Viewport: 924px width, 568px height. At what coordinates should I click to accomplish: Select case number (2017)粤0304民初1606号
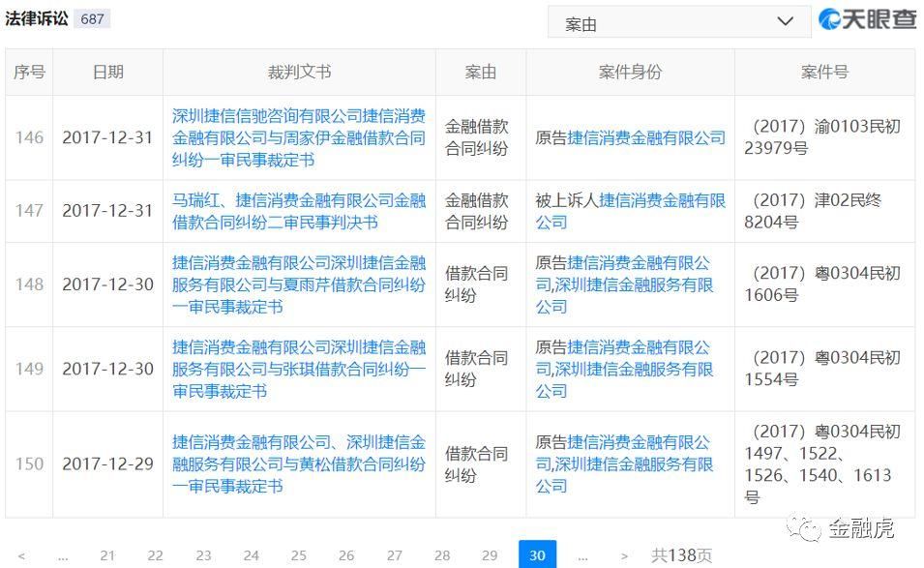[822, 284]
